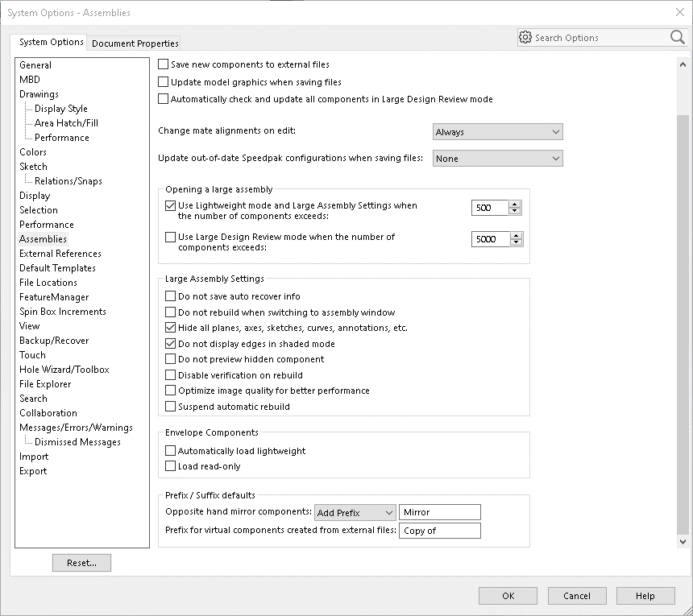Toggle Do not rebuild when switching window

170,312
